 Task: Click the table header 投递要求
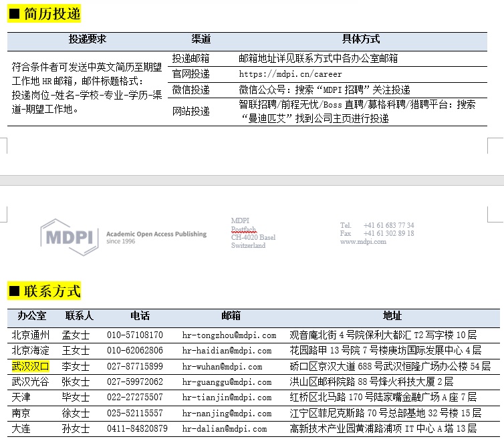(87, 39)
